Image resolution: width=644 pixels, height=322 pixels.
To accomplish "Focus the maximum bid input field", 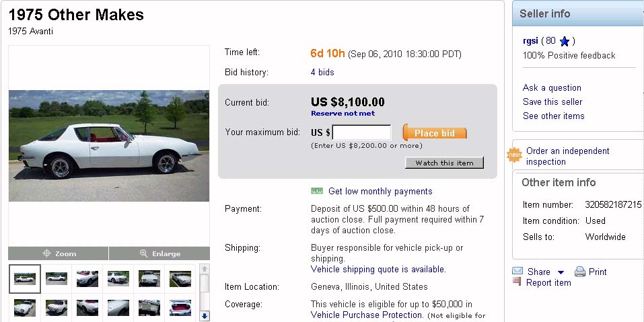I will [x=361, y=132].
